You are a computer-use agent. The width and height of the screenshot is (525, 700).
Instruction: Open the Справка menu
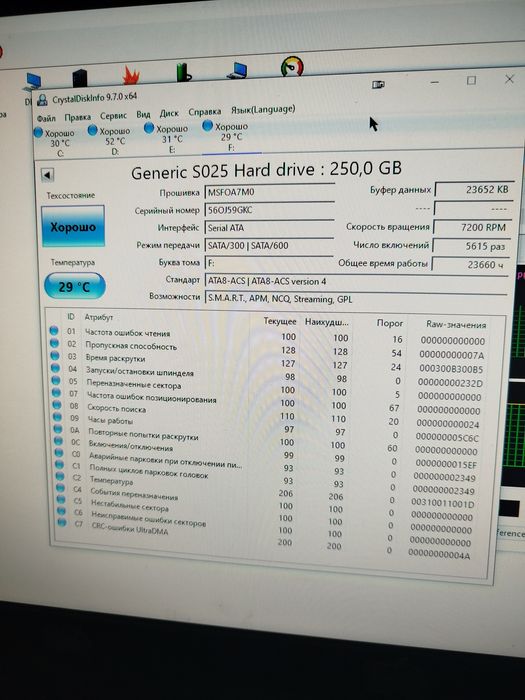204,112
